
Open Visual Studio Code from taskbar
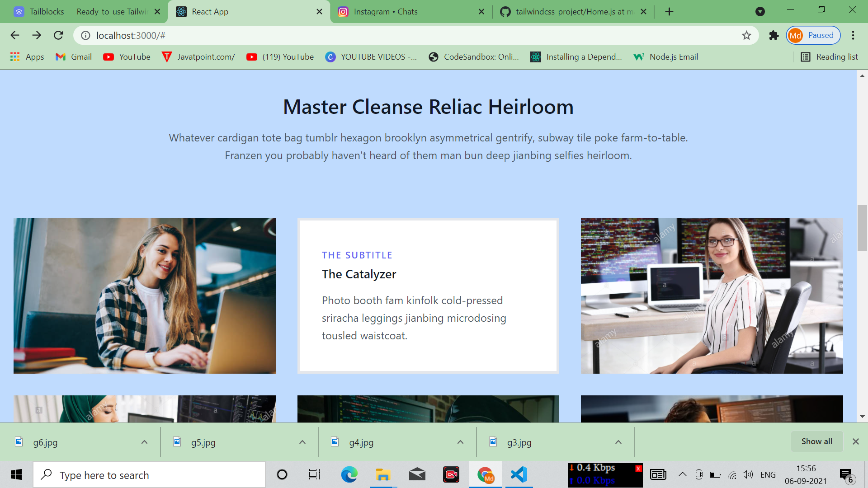519,474
